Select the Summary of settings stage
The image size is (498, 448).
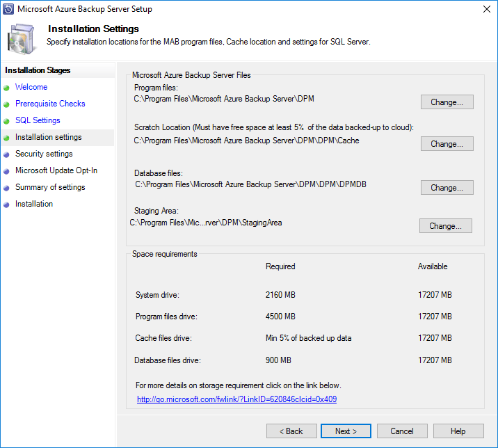(50, 187)
